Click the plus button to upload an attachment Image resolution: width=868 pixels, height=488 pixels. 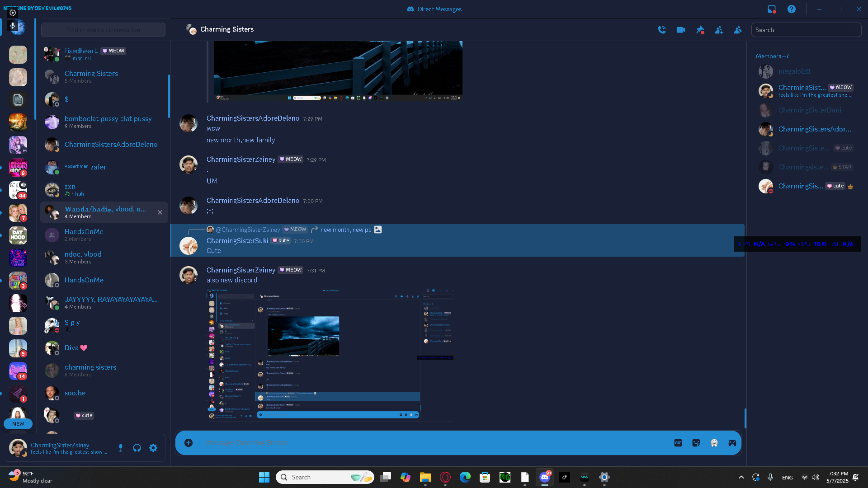(x=189, y=443)
